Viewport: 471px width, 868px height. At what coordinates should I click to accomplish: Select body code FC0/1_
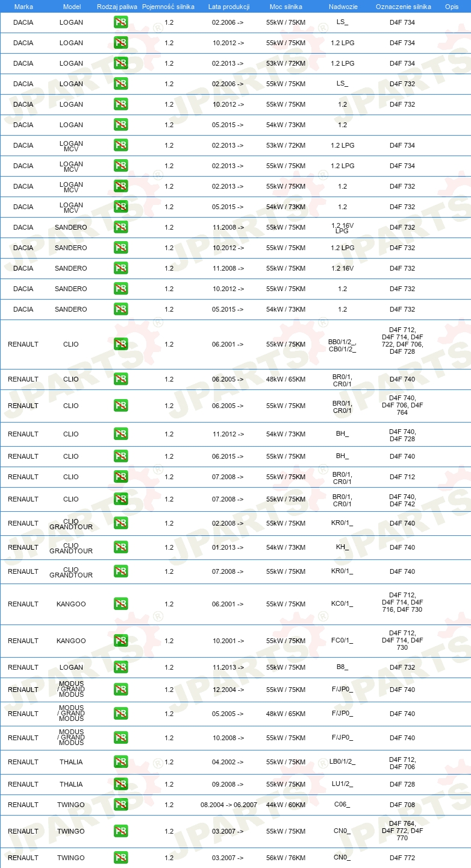(x=342, y=641)
